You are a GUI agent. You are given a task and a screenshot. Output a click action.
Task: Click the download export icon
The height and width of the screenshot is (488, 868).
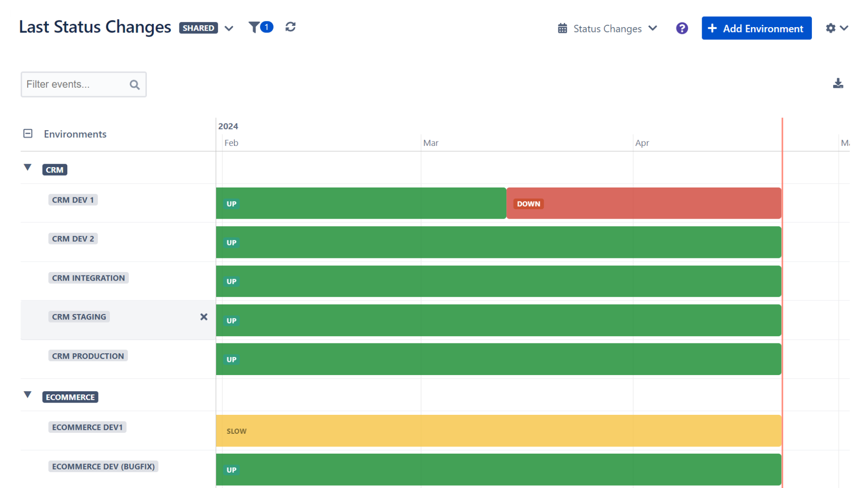pyautogui.click(x=838, y=84)
